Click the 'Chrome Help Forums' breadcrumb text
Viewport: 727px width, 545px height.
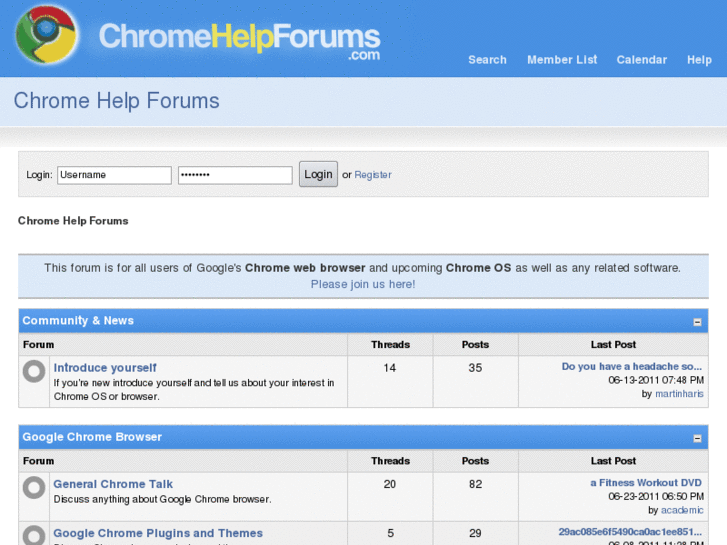73,221
